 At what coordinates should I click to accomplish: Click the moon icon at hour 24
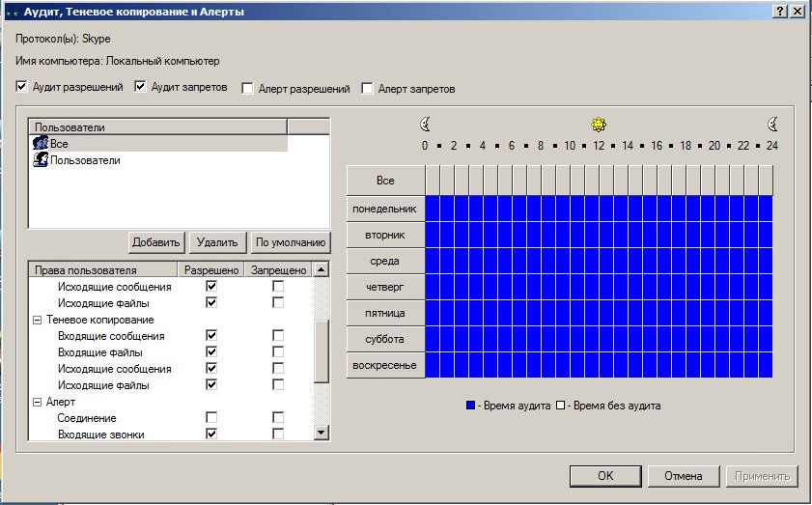(772, 125)
